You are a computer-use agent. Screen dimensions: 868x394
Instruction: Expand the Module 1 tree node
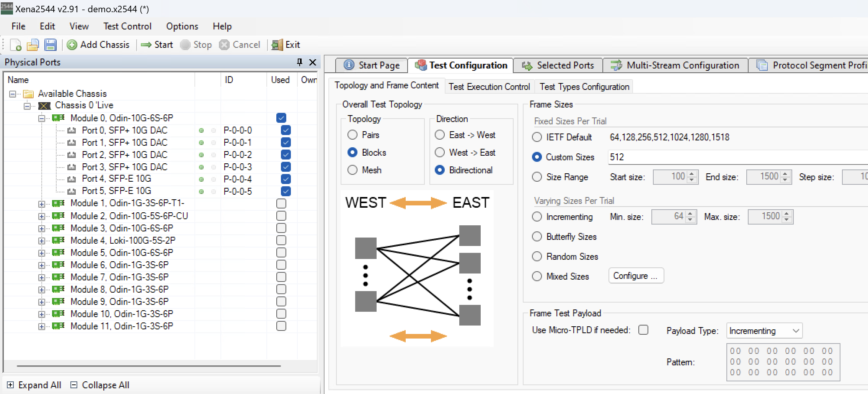coord(41,204)
